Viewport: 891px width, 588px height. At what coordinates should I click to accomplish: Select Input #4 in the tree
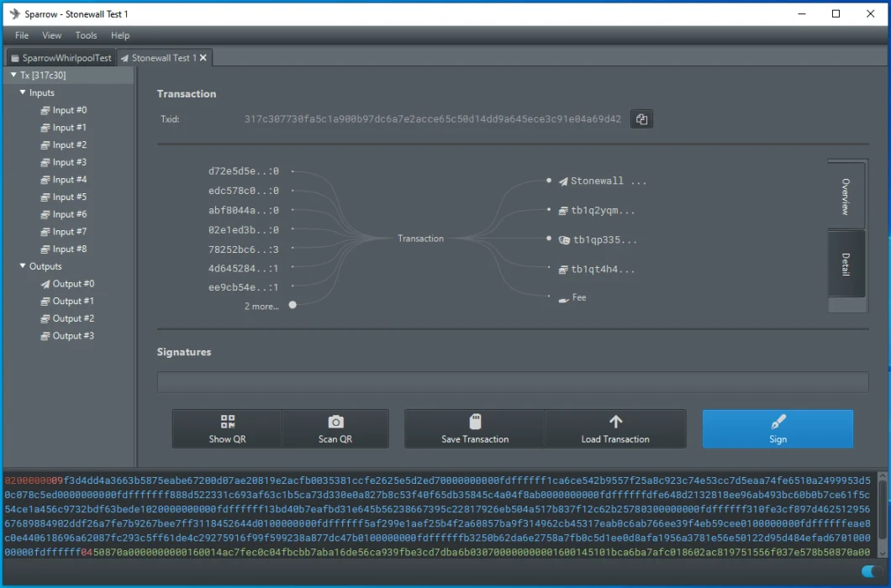69,180
